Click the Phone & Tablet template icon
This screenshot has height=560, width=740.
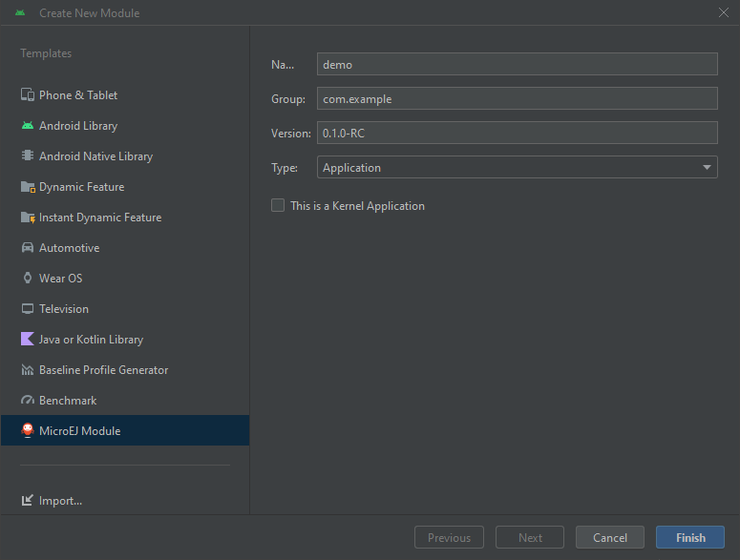28,95
